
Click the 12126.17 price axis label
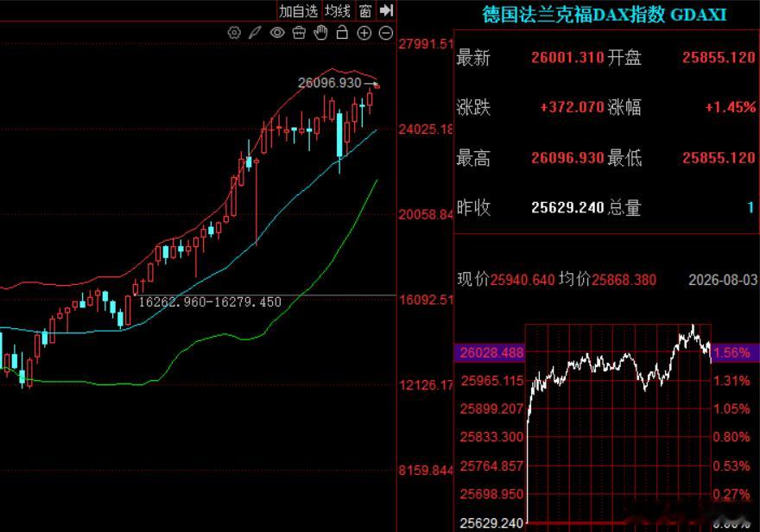[426, 385]
